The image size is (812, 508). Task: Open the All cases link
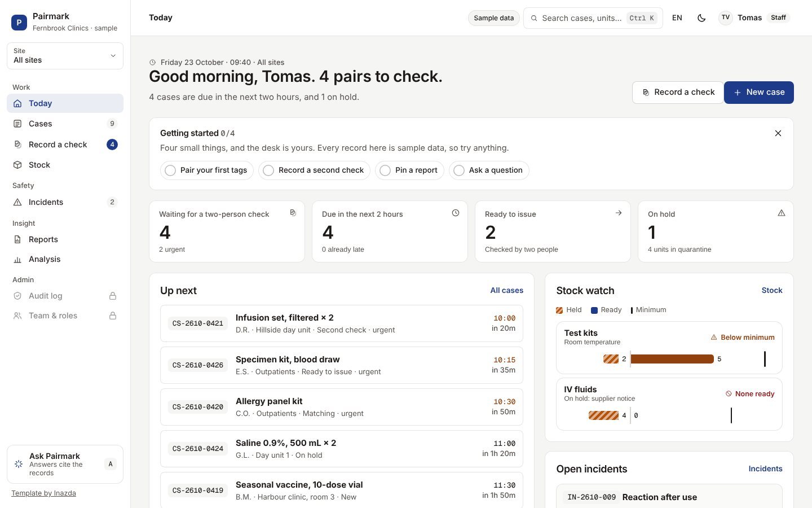pos(506,291)
